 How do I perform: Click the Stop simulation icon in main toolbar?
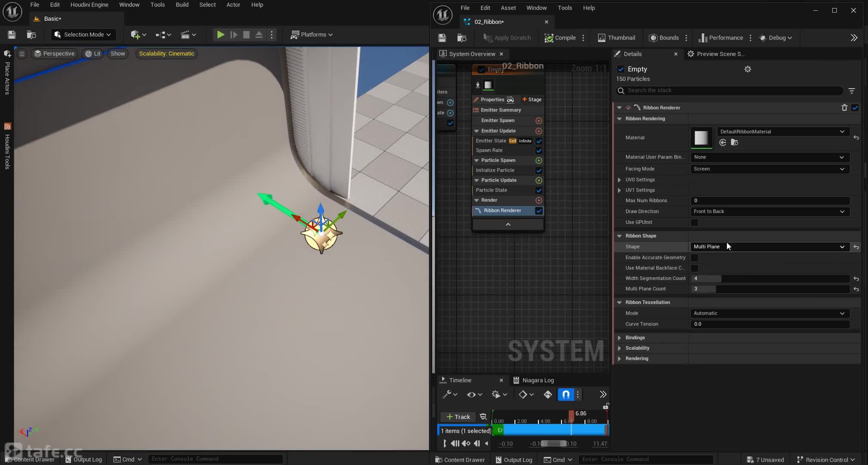pos(246,35)
